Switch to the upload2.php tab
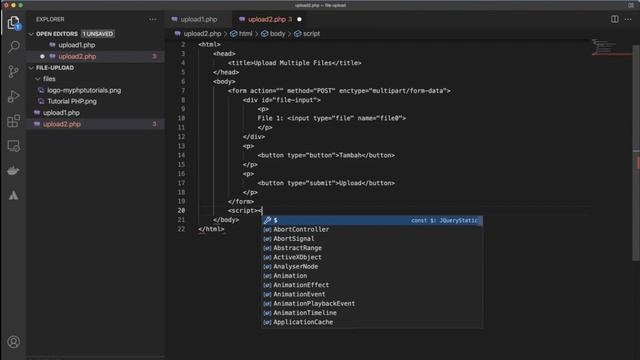Image resolution: width=640 pixels, height=360 pixels. (267, 19)
